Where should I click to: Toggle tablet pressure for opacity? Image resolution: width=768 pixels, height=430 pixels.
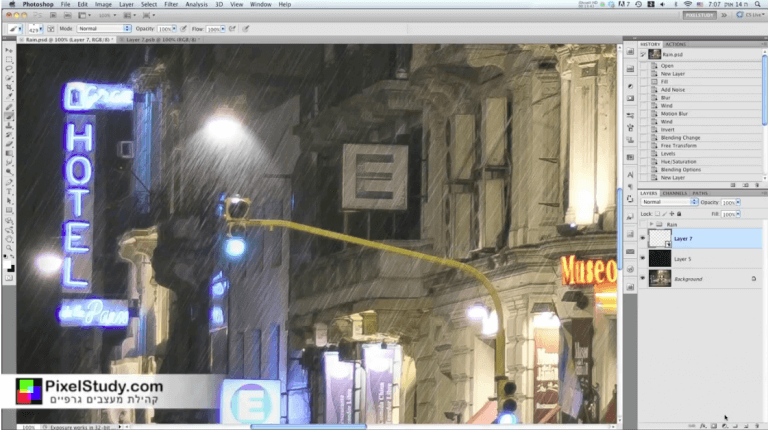point(184,29)
